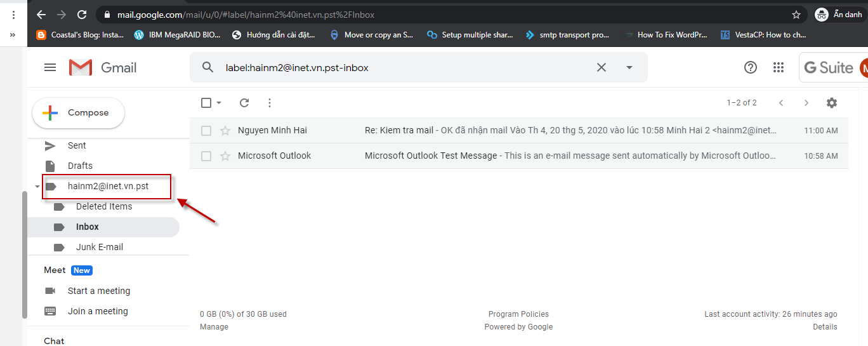Open the Google apps grid icon
Screen dimensions: 868x346
pos(779,67)
